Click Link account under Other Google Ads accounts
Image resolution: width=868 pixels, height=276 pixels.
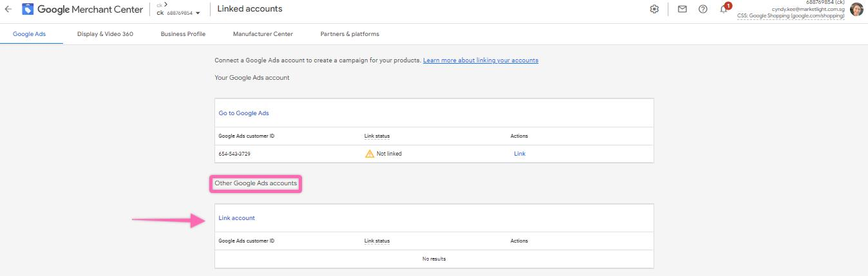pyautogui.click(x=236, y=218)
